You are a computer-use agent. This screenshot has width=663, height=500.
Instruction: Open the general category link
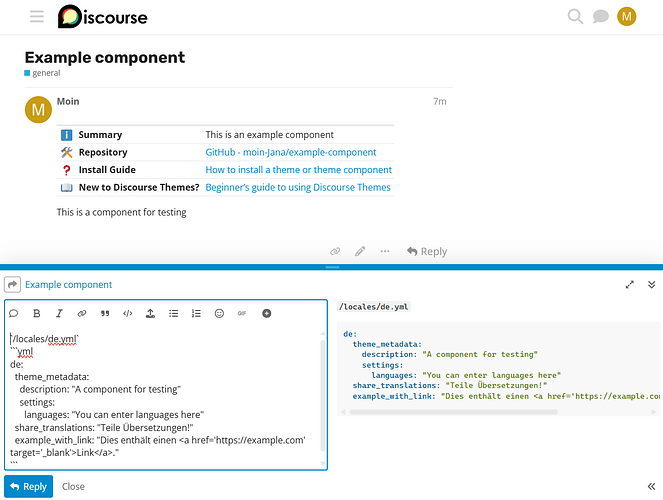[42, 73]
